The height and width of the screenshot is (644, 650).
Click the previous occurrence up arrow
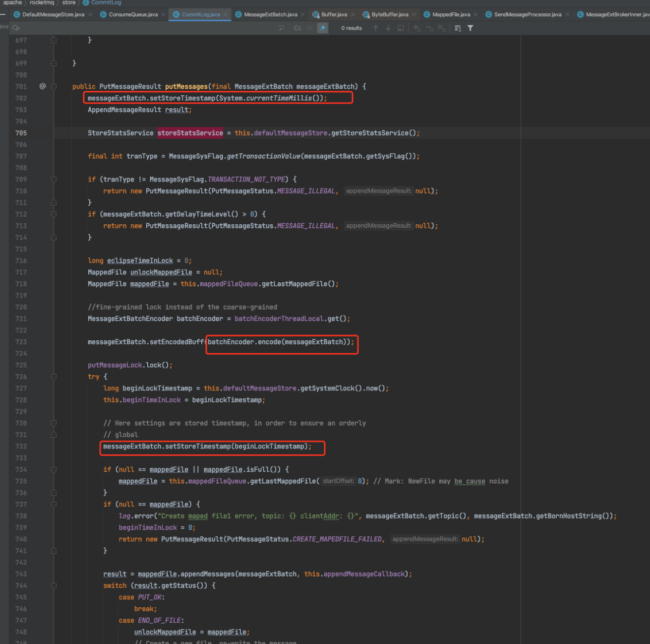[x=375, y=28]
